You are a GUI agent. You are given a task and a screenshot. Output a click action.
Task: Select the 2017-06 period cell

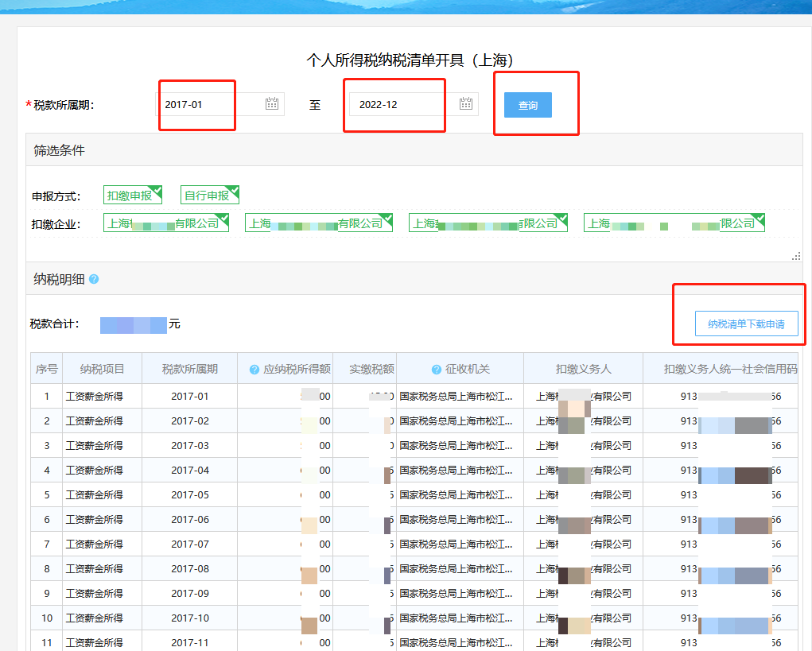click(x=189, y=520)
